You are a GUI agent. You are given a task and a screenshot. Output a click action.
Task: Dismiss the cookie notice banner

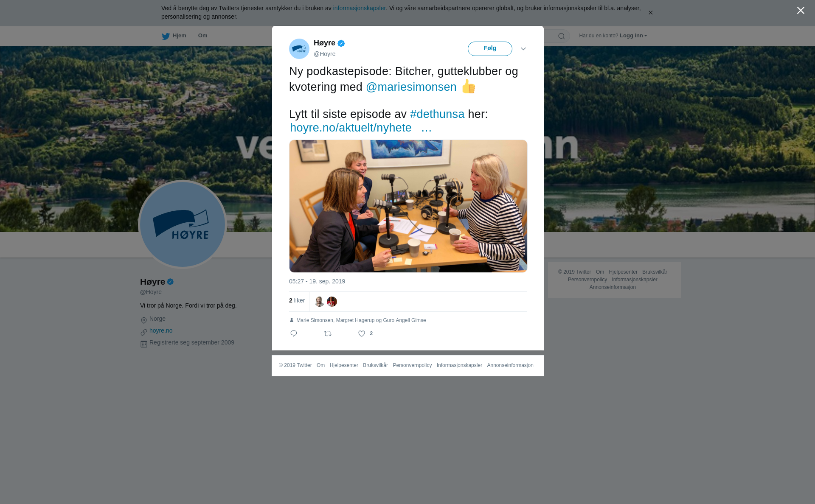pyautogui.click(x=650, y=13)
